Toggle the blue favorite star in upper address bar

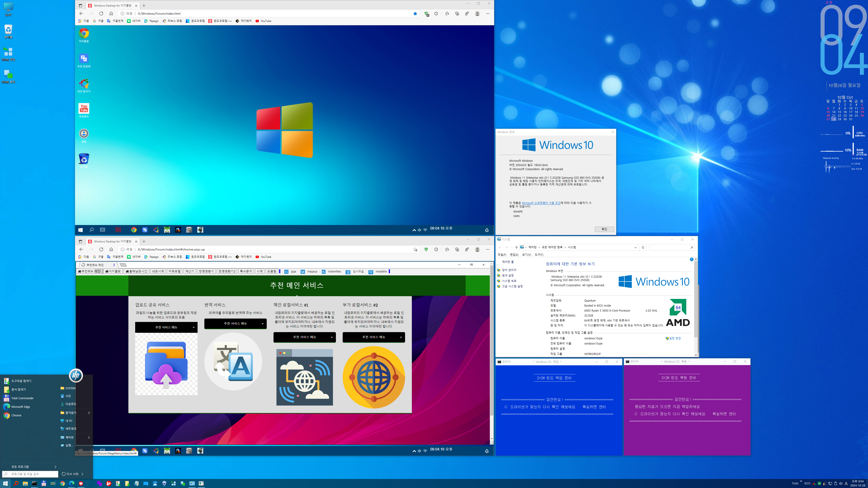pyautogui.click(x=415, y=14)
